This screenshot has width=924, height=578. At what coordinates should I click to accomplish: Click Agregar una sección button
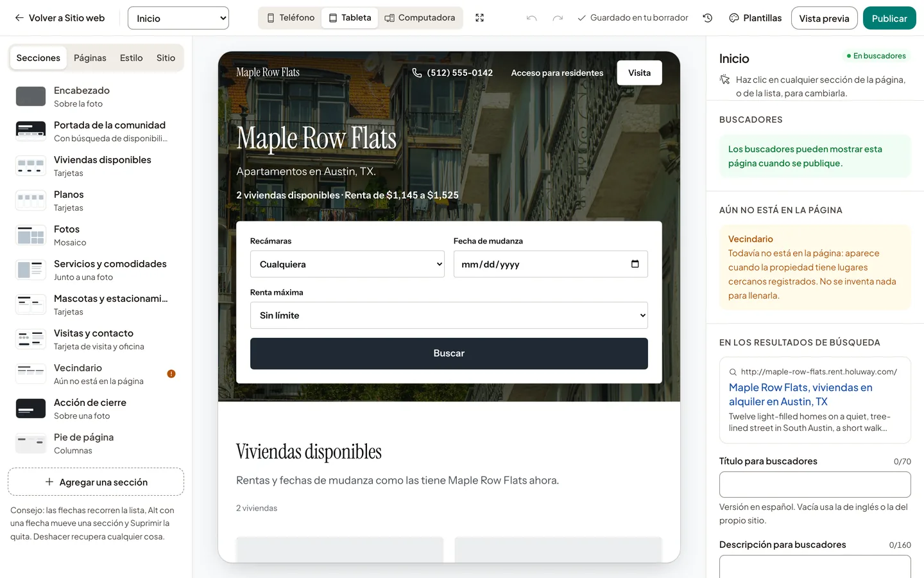pyautogui.click(x=96, y=482)
